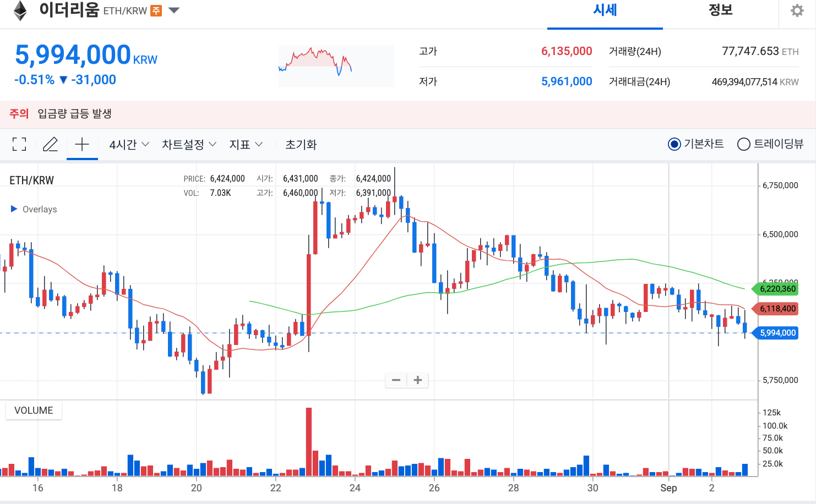Click the Ethereum logo
This screenshot has width=816, height=504.
tap(18, 11)
